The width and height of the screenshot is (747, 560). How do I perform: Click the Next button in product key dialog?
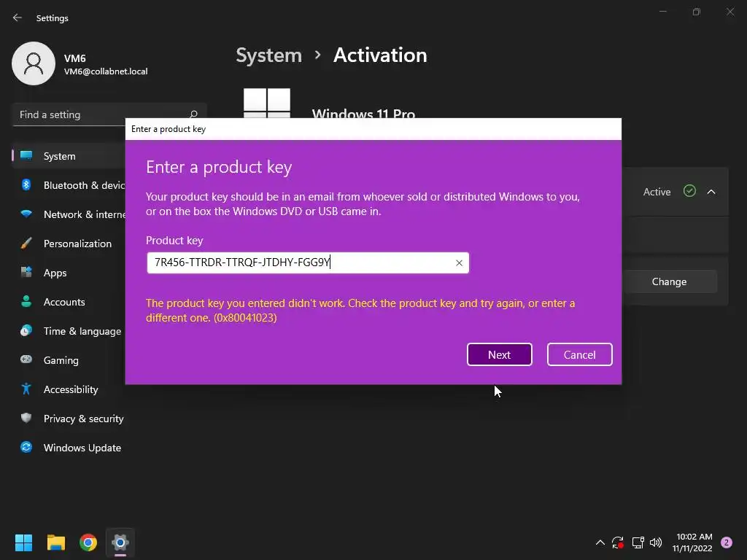(x=499, y=354)
